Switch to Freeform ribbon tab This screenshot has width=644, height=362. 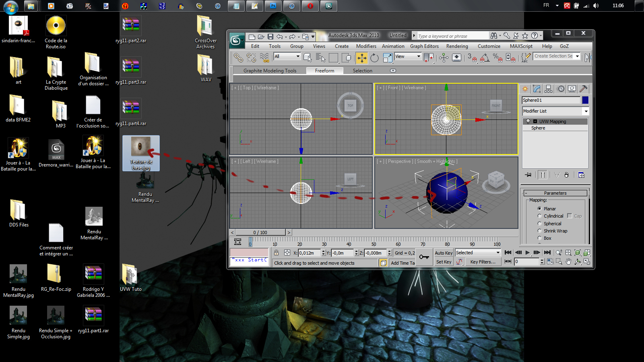point(324,71)
